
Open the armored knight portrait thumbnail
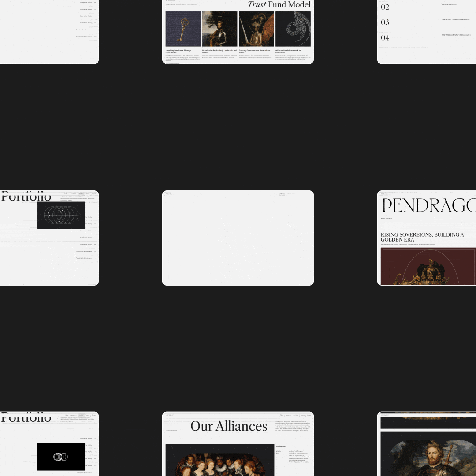click(x=219, y=29)
